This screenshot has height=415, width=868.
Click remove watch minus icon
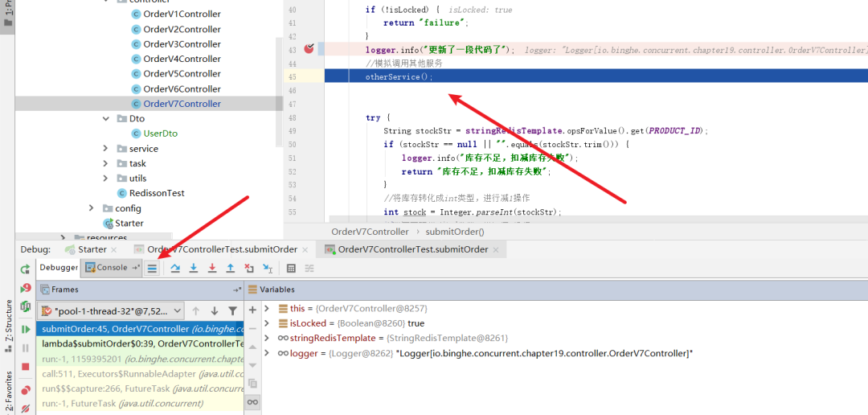[252, 328]
